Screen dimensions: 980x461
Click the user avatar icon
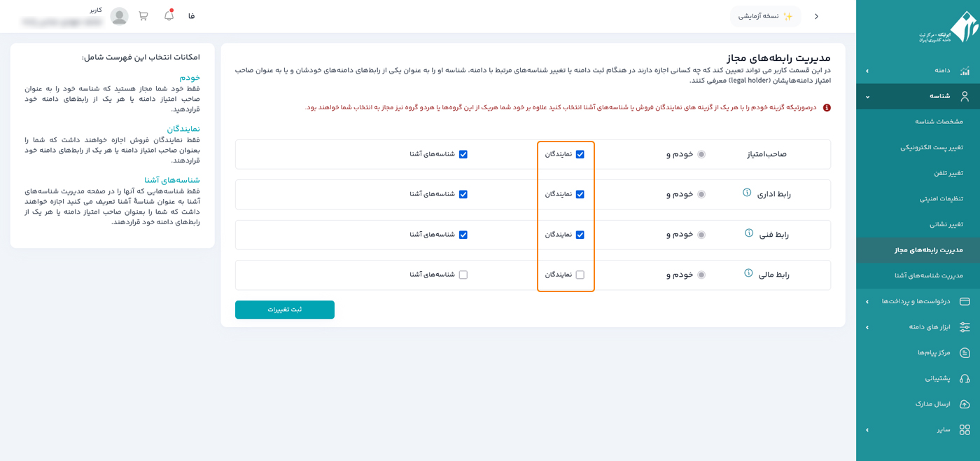(x=120, y=16)
